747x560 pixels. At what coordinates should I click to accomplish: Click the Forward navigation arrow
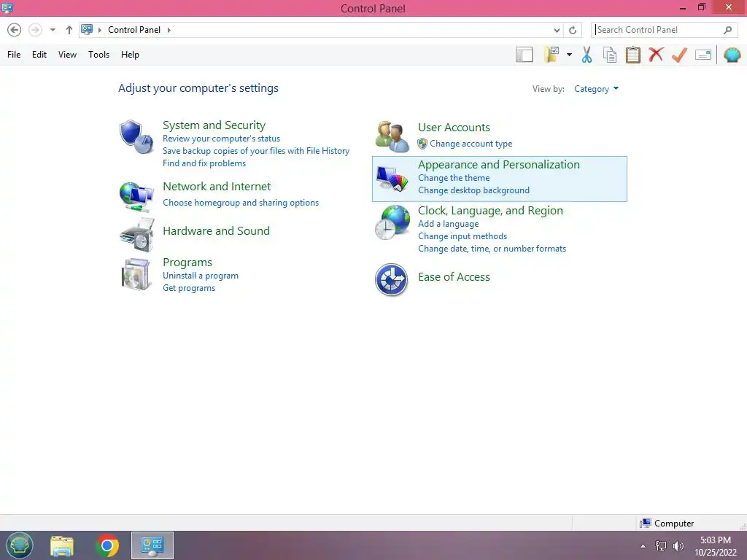35,30
